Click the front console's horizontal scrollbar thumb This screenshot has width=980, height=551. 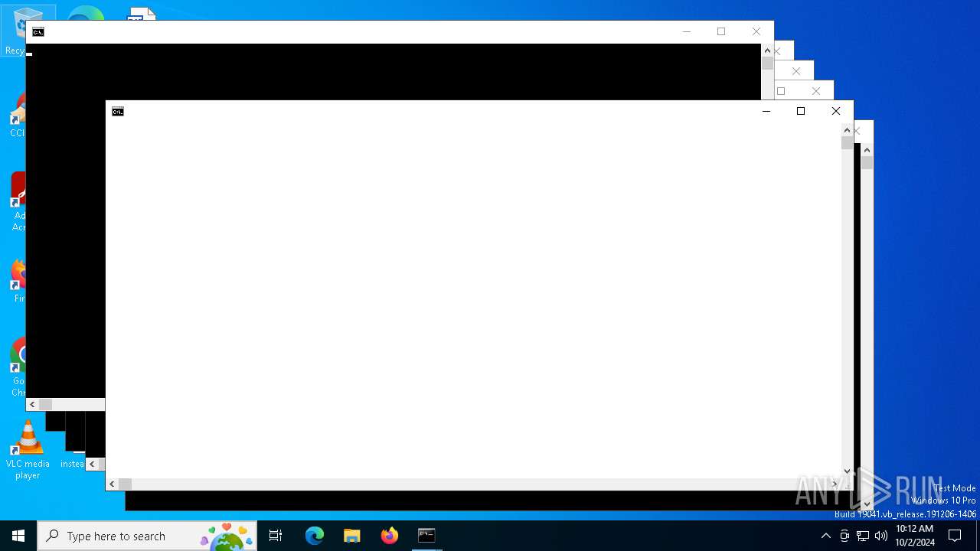click(x=125, y=484)
